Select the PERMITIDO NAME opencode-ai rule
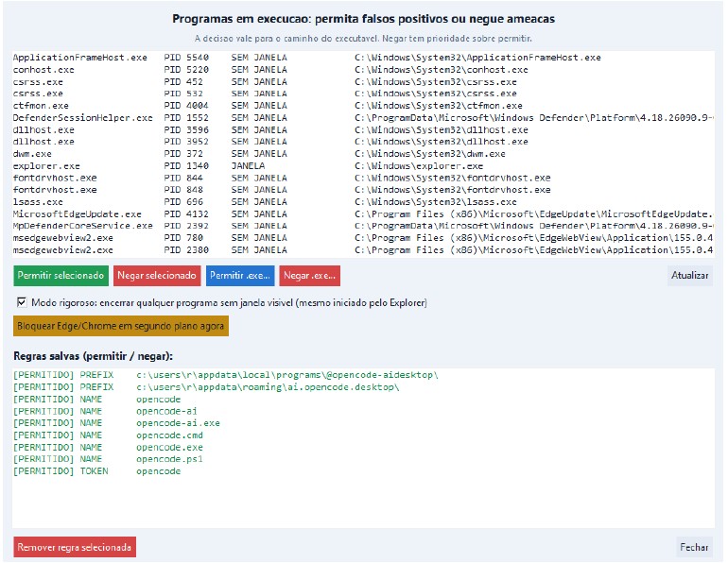This screenshot has height=563, width=728. [x=363, y=411]
